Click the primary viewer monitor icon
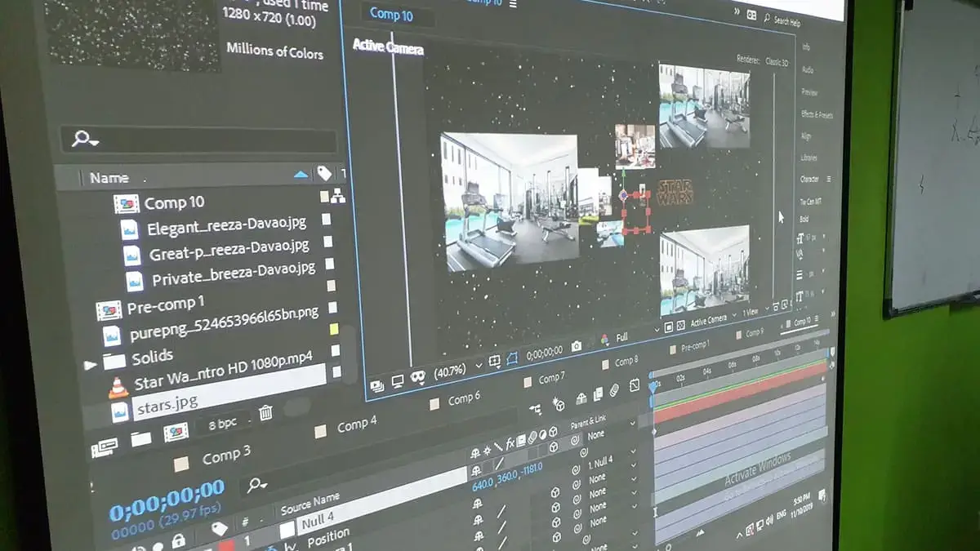 [398, 381]
